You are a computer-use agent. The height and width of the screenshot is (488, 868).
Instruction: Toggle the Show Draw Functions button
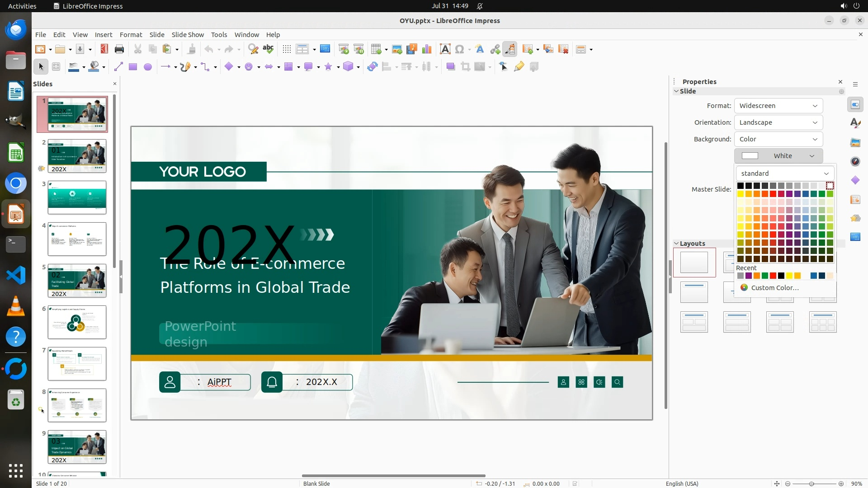[510, 49]
